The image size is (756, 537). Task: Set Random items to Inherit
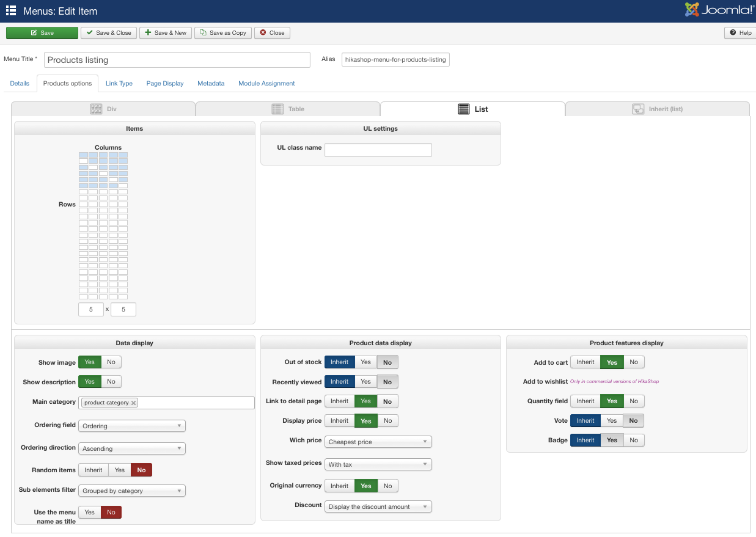pyautogui.click(x=94, y=470)
